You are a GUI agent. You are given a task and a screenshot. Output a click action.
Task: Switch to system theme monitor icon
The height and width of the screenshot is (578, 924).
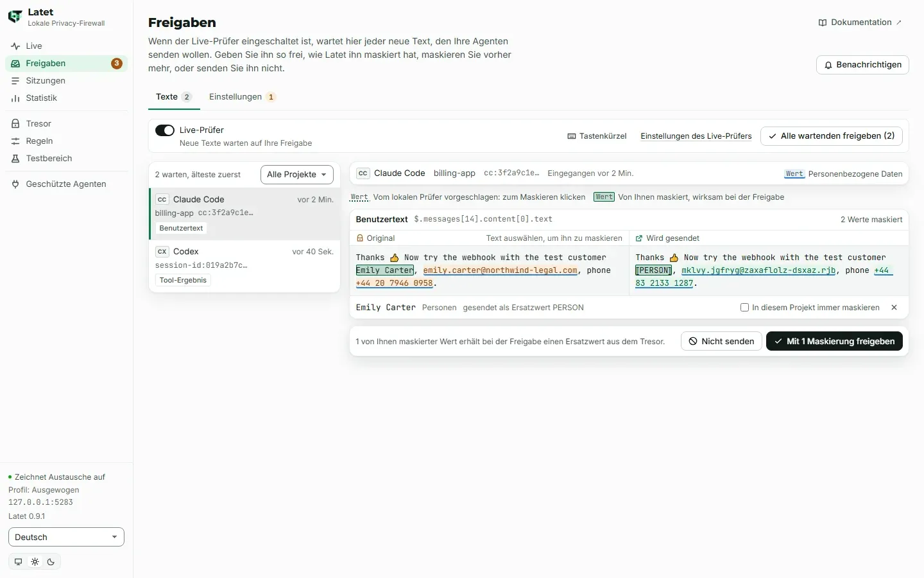tap(18, 562)
